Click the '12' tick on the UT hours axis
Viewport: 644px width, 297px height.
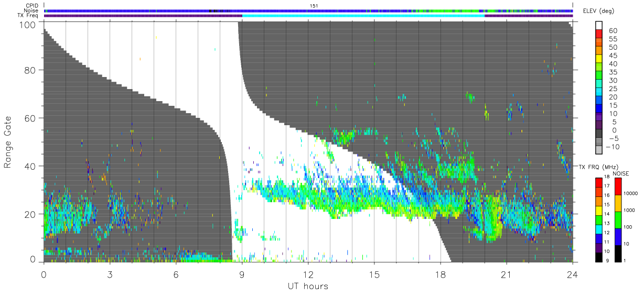point(308,274)
